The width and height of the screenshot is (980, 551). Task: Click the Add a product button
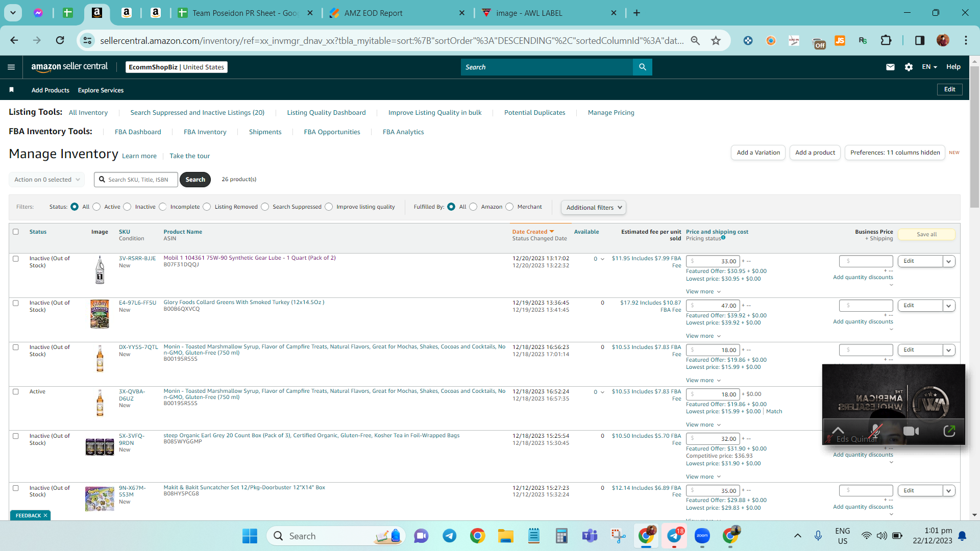click(x=815, y=153)
